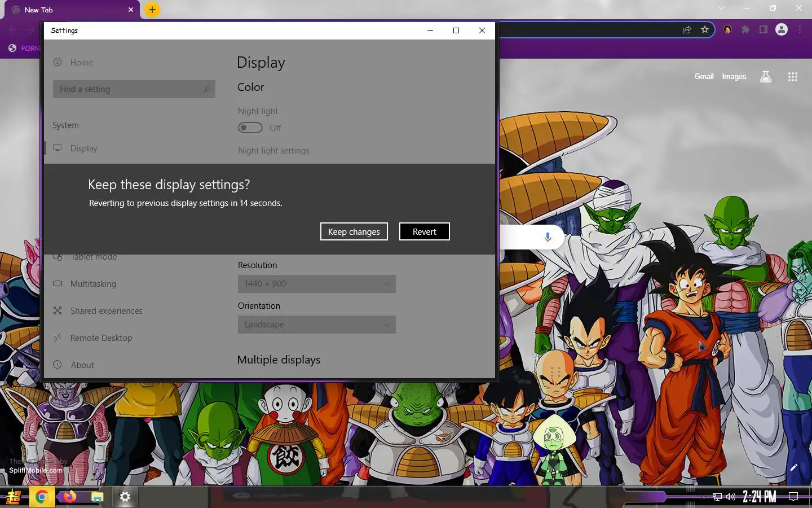812x508 pixels.
Task: Go to Settings Home
Action: click(x=82, y=63)
